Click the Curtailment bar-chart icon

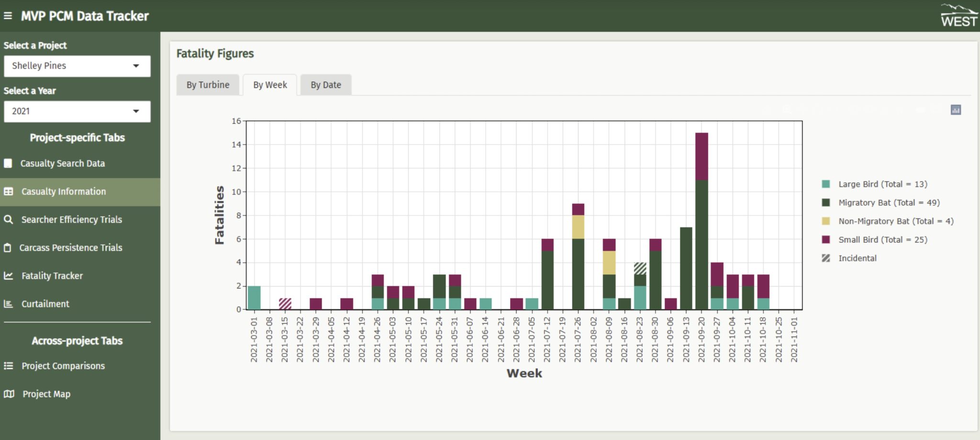(8, 304)
